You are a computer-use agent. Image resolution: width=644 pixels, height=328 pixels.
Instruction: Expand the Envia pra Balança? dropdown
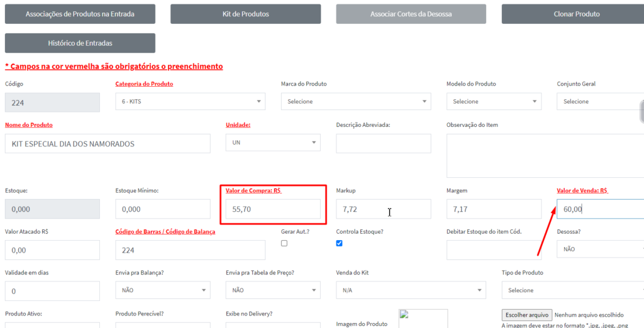(162, 290)
